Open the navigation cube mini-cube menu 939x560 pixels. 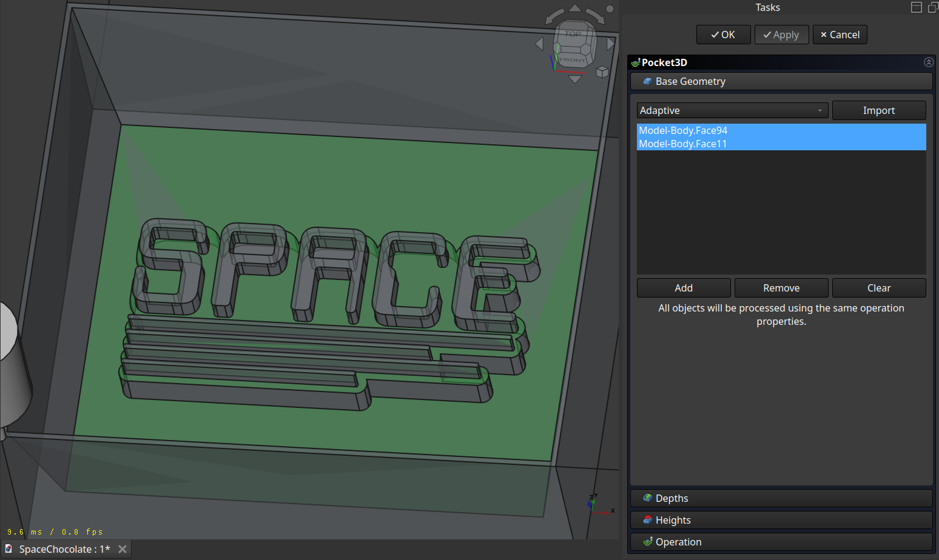(602, 72)
